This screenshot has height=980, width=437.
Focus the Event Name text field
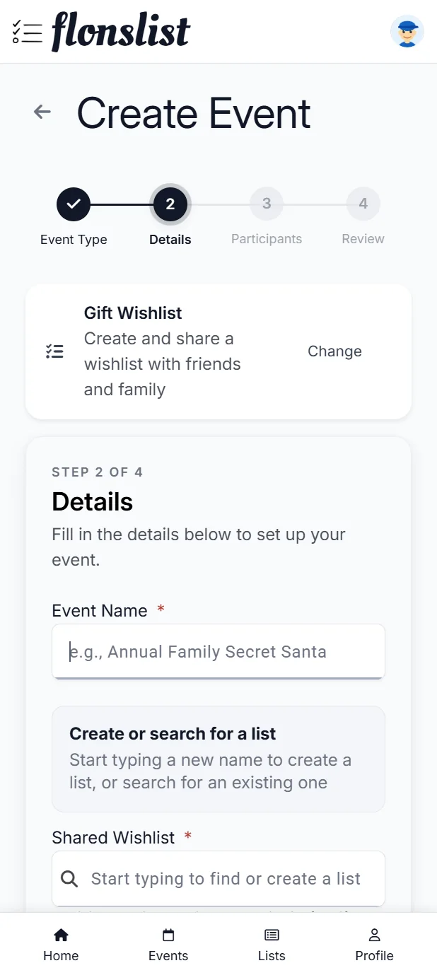click(x=218, y=651)
